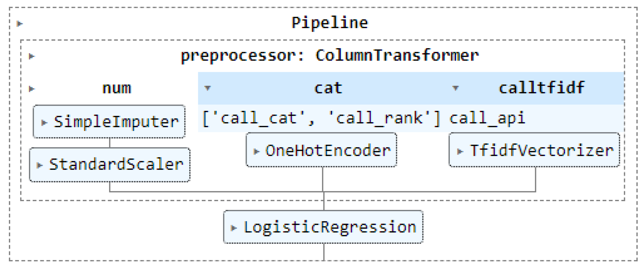The width and height of the screenshot is (644, 268).
Task: Open the OneHotEncoder step box
Action: tap(328, 151)
